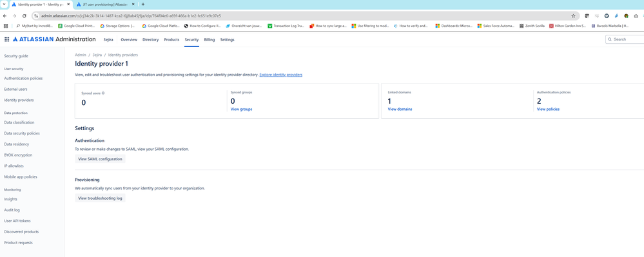Open the Overview navigation tab
The image size is (644, 257).
(129, 40)
